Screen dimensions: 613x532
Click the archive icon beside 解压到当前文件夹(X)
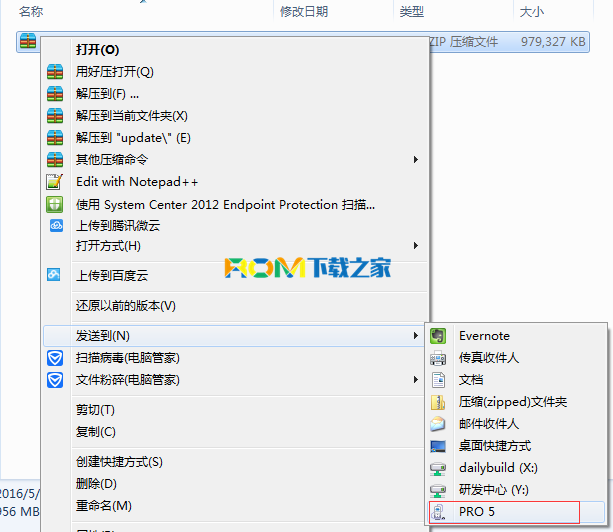click(55, 116)
